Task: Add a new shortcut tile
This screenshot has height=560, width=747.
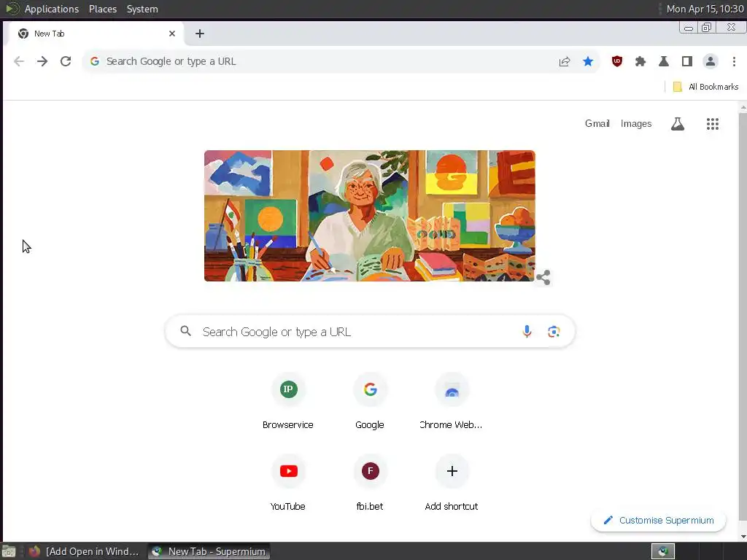Action: 452,483
